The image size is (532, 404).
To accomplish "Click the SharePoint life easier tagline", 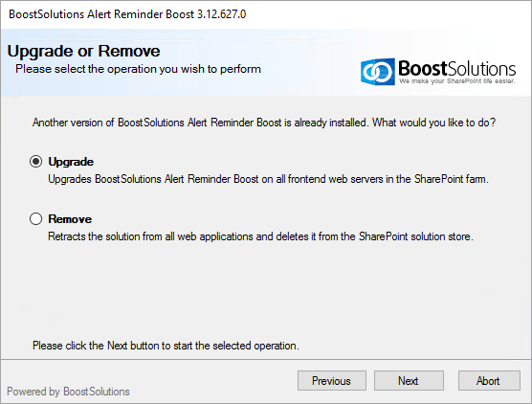I will pos(456,81).
